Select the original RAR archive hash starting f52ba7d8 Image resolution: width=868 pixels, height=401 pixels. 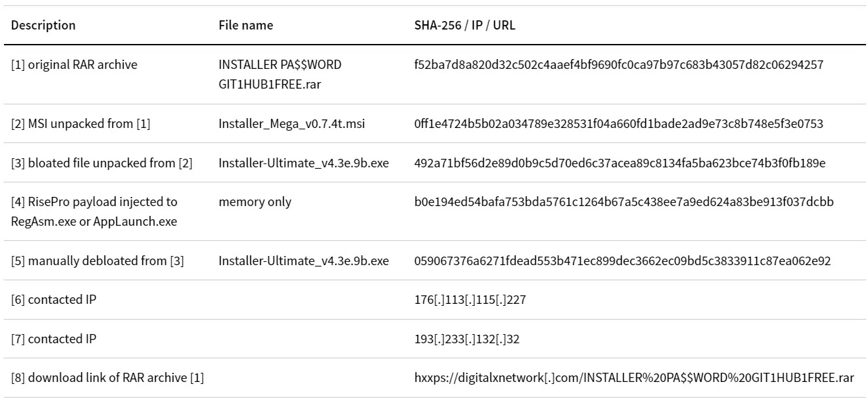[618, 65]
